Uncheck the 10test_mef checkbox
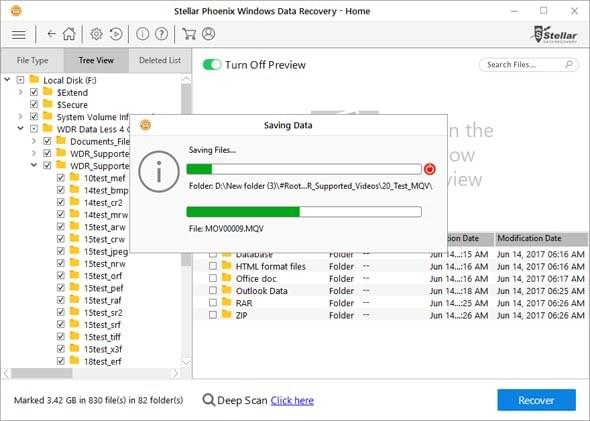 click(x=61, y=178)
